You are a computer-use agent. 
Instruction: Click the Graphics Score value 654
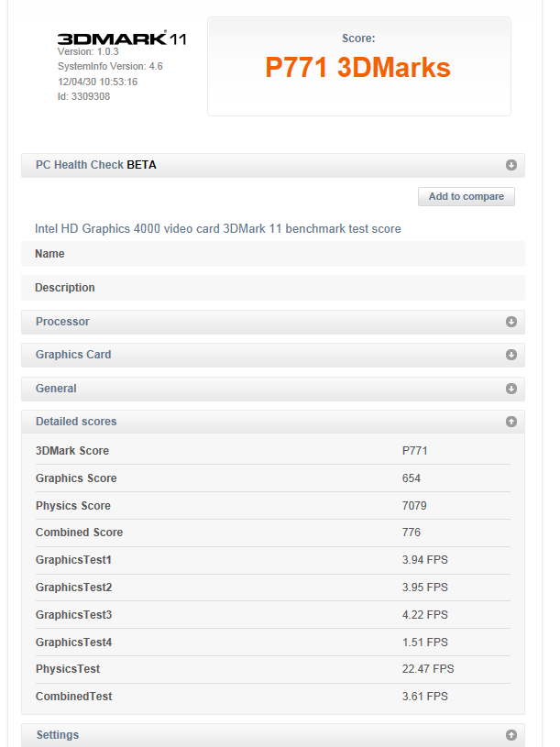tap(412, 478)
